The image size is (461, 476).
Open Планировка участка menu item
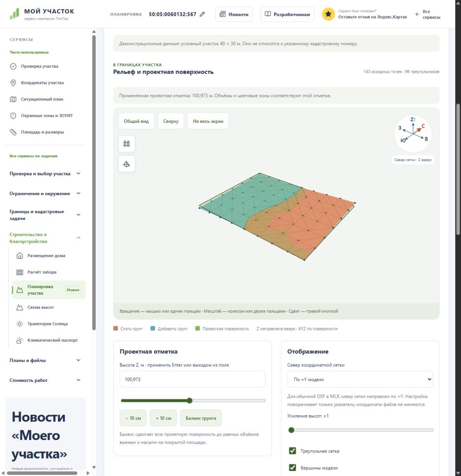tap(48, 290)
